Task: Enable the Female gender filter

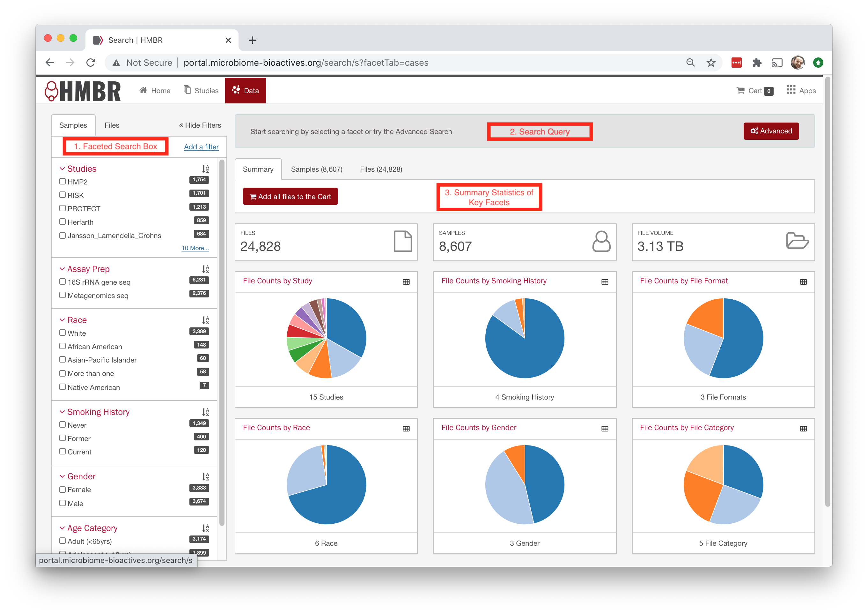Action: click(63, 489)
